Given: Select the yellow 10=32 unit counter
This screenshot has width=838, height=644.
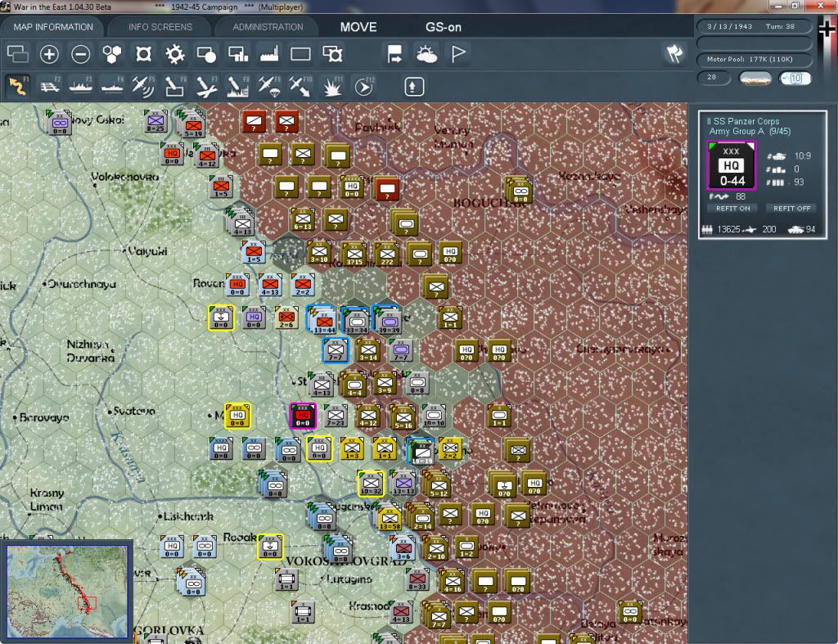Looking at the screenshot, I should 371,483.
